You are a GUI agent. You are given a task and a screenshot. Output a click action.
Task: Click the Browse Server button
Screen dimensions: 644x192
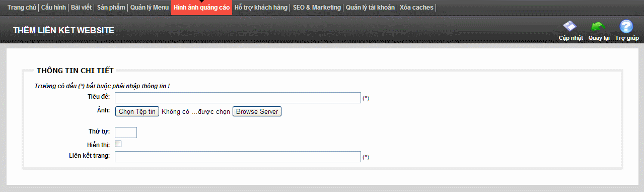(x=257, y=112)
